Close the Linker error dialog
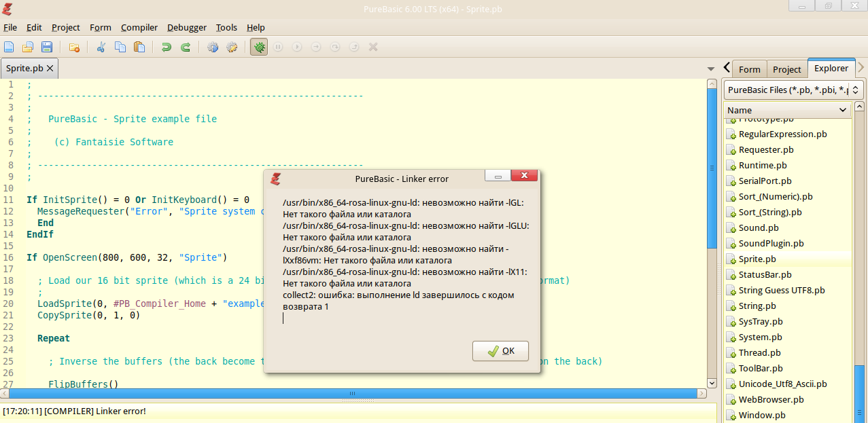The width and height of the screenshot is (868, 423). [524, 177]
